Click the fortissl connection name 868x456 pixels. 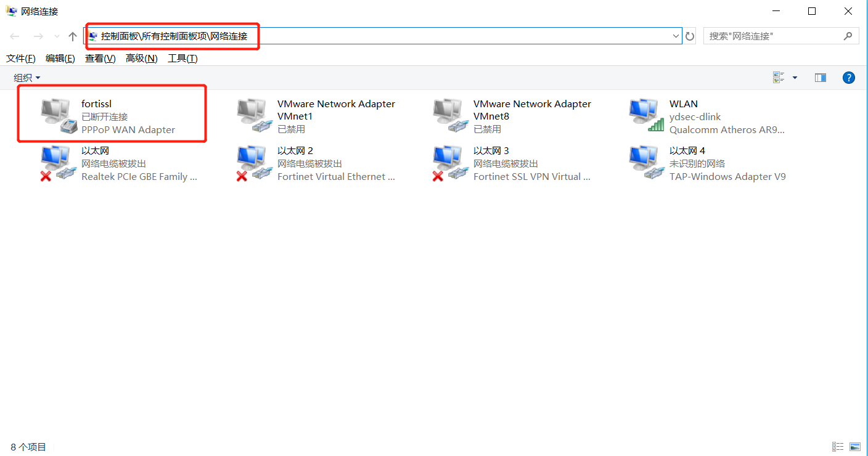(97, 104)
